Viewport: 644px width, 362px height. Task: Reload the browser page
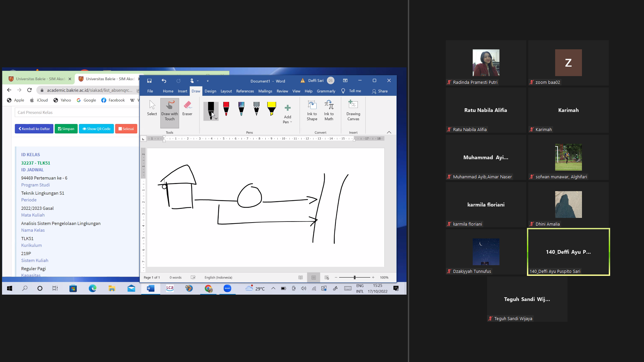(x=30, y=90)
